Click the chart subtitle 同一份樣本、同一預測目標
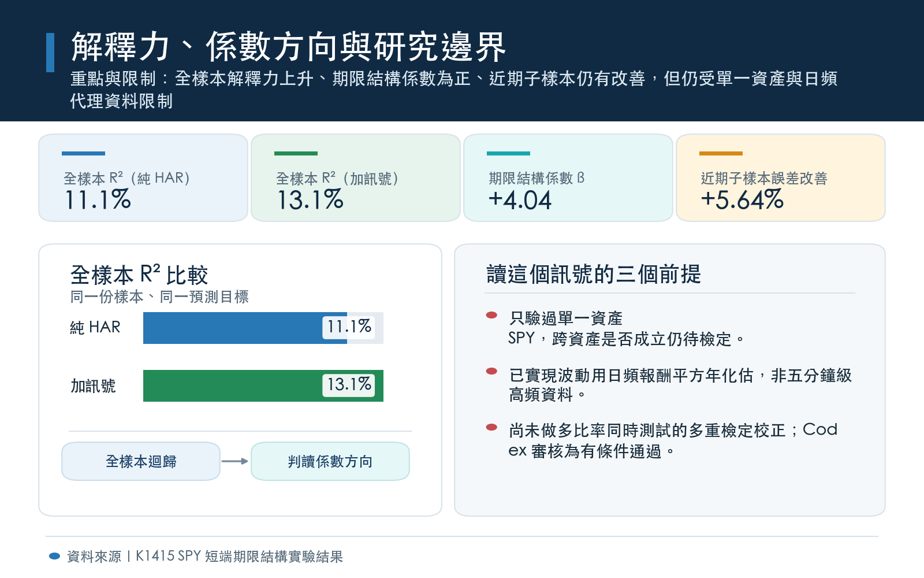 159,297
